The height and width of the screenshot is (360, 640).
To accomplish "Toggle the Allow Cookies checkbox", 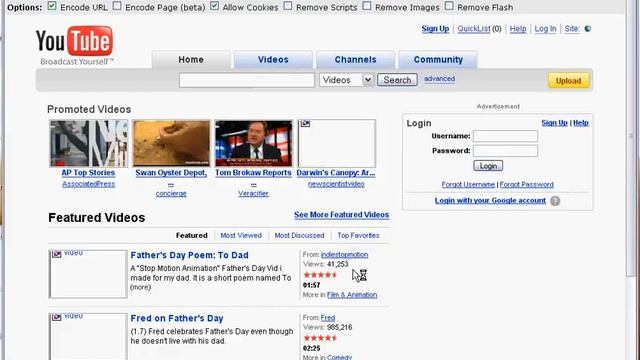I will click(214, 6).
